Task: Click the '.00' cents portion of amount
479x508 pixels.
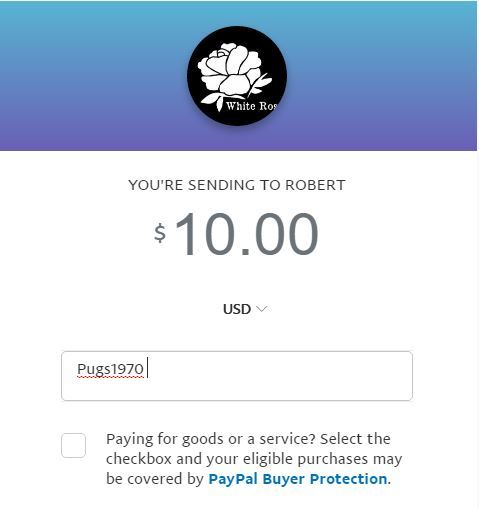Action: (x=280, y=234)
